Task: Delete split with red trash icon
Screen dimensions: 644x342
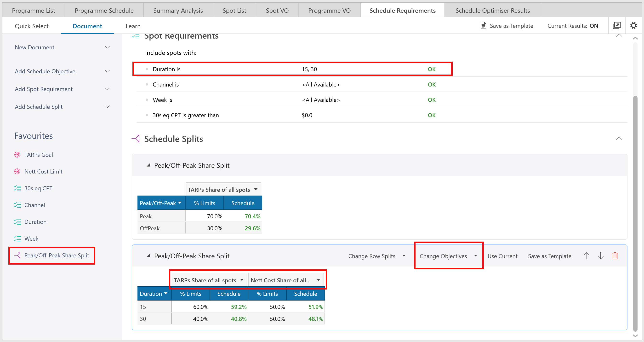Action: click(615, 256)
